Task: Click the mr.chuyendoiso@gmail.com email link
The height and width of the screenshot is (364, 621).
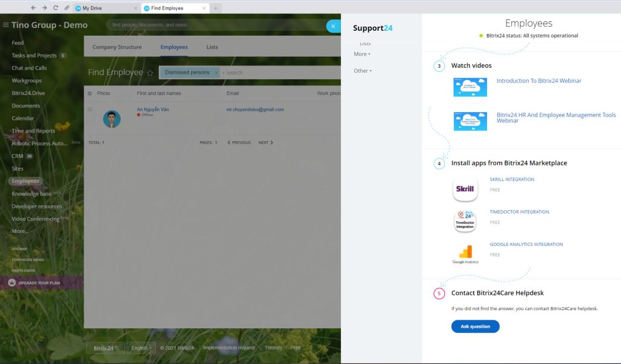Action: tap(255, 110)
